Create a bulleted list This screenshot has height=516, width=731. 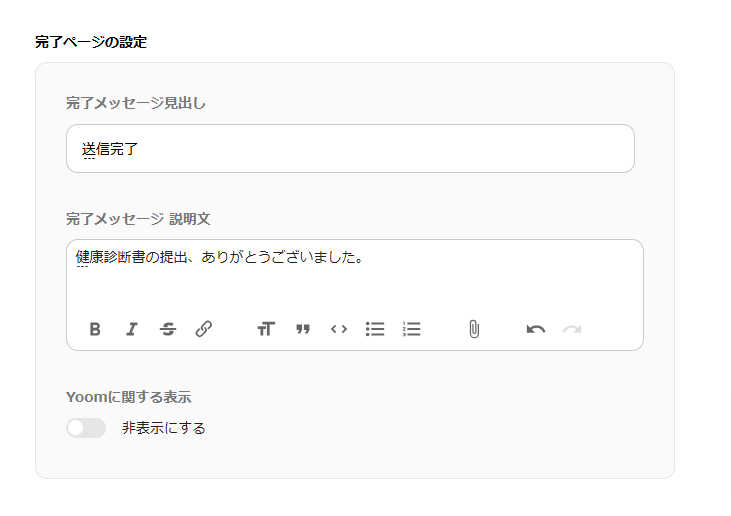point(375,329)
